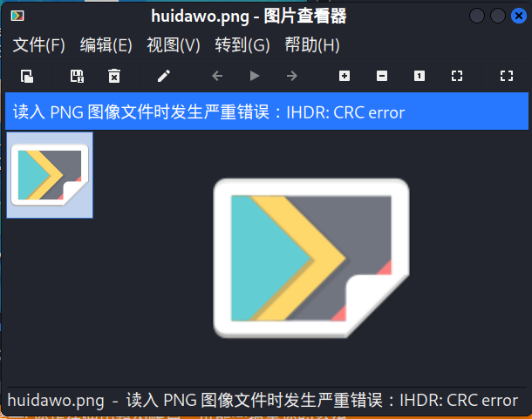The image size is (532, 419).
Task: Select the huidawo.png thumbnail
Action: 50,175
